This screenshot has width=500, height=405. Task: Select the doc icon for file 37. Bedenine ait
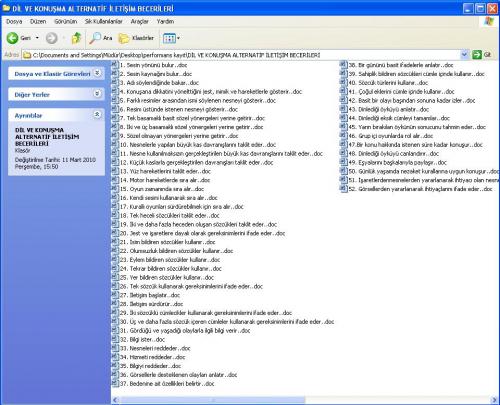point(115,383)
